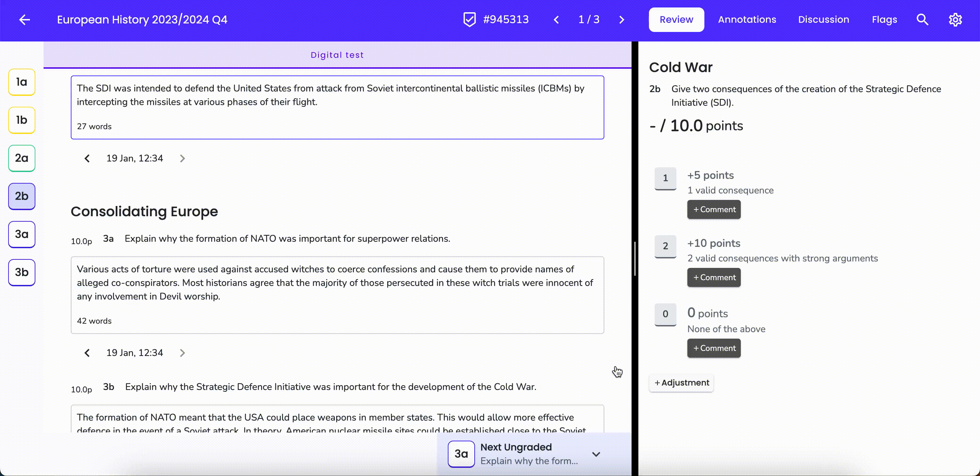Go back using the top-left arrow
The height and width of the screenshot is (476, 980).
coord(24,20)
